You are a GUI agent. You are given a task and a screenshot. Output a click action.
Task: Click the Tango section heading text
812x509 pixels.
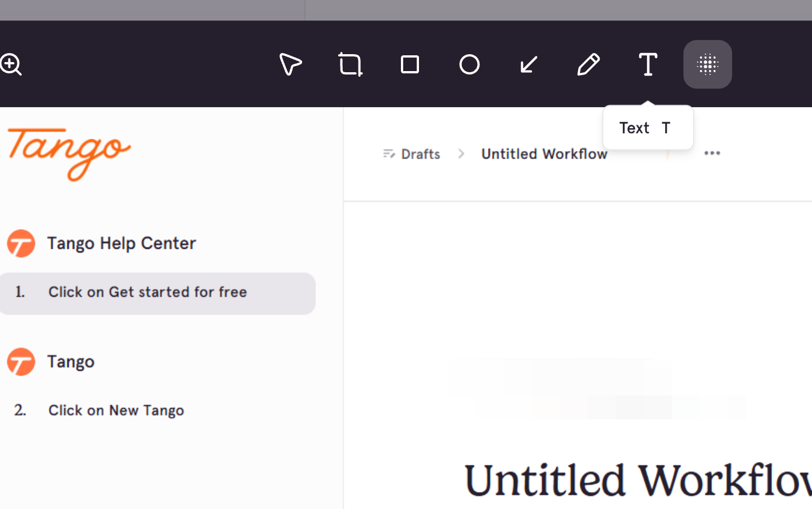pos(71,362)
